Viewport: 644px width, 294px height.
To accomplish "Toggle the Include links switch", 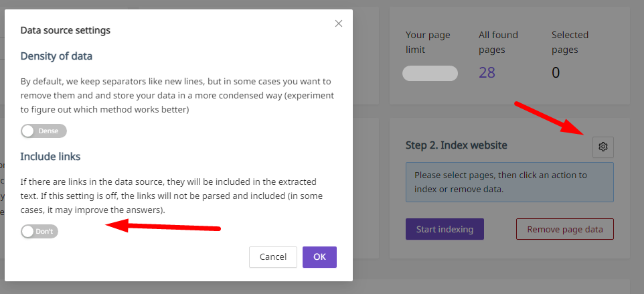I will tap(39, 231).
